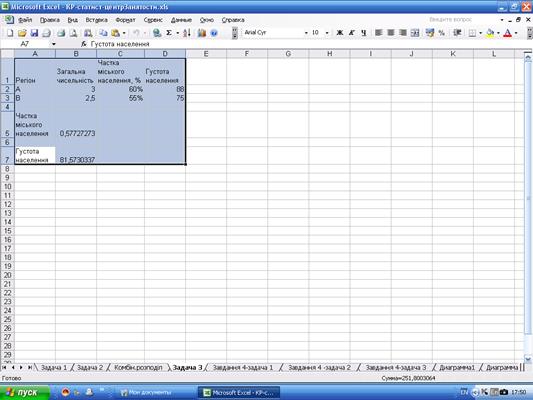Click the red font color A icon

508,33
